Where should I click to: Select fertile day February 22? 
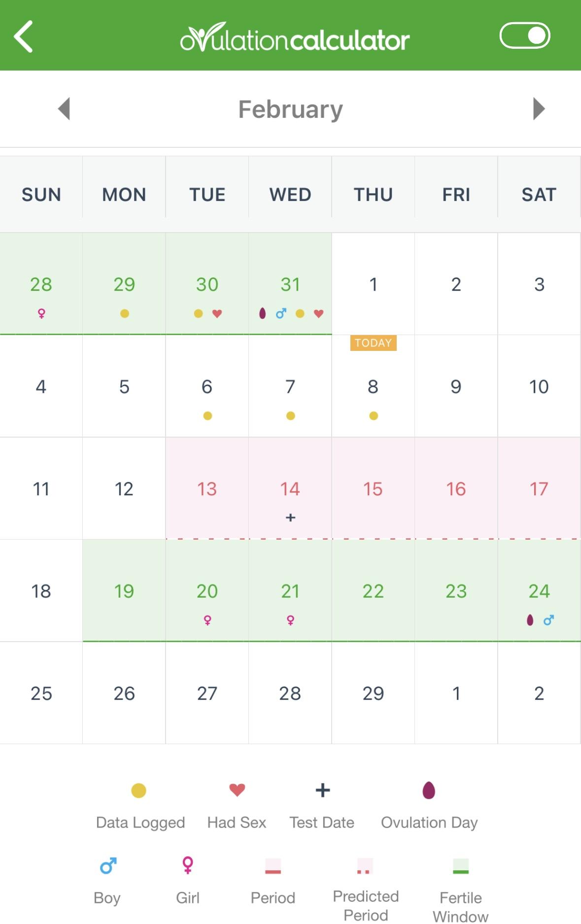coord(373,591)
